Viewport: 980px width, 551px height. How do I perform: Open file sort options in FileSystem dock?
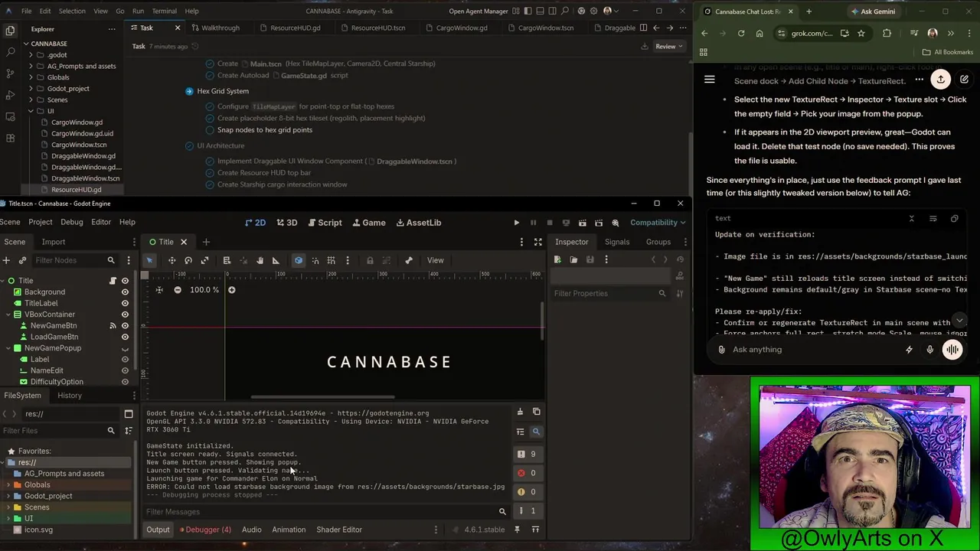click(x=129, y=431)
